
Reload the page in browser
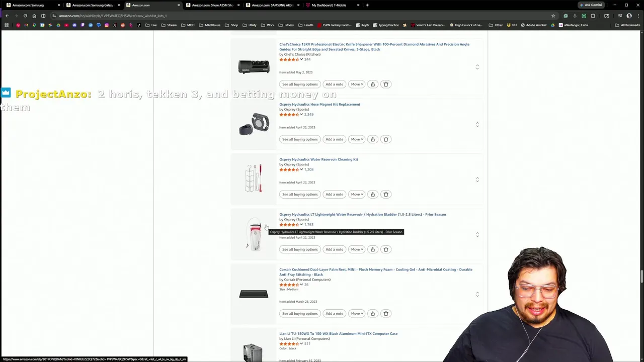(25, 16)
